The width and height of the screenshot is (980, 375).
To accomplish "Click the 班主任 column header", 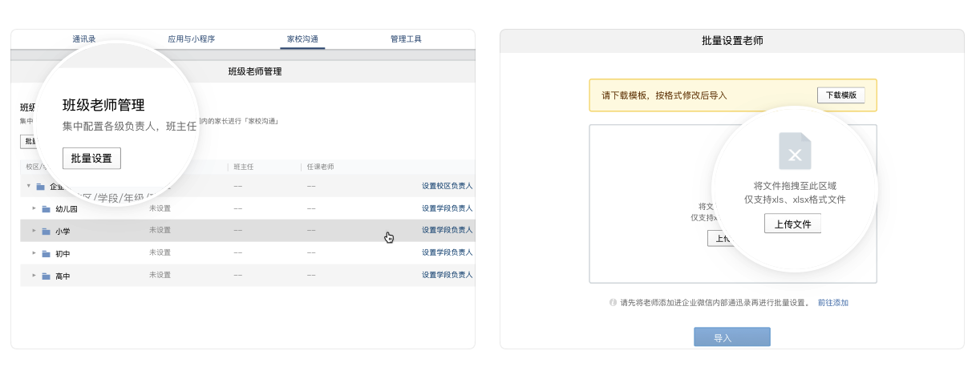I will [x=243, y=167].
